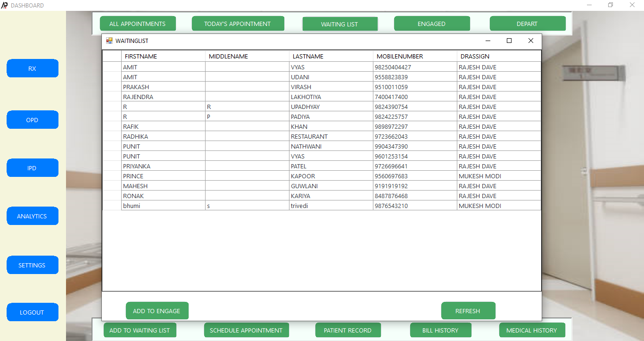644x341 pixels.
Task: Open the ALL APPOINTMENTS tab
Action: [138, 24]
